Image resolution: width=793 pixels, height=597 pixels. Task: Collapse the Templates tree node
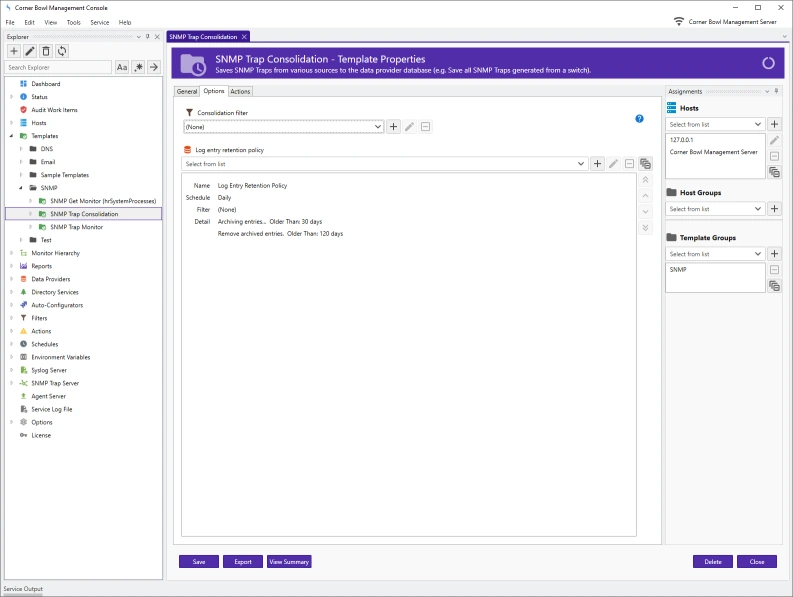(x=11, y=136)
